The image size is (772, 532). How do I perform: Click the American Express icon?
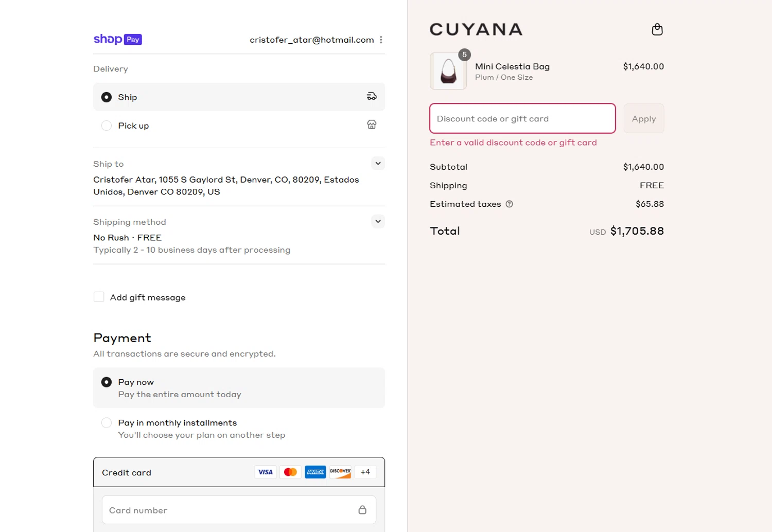coord(315,472)
